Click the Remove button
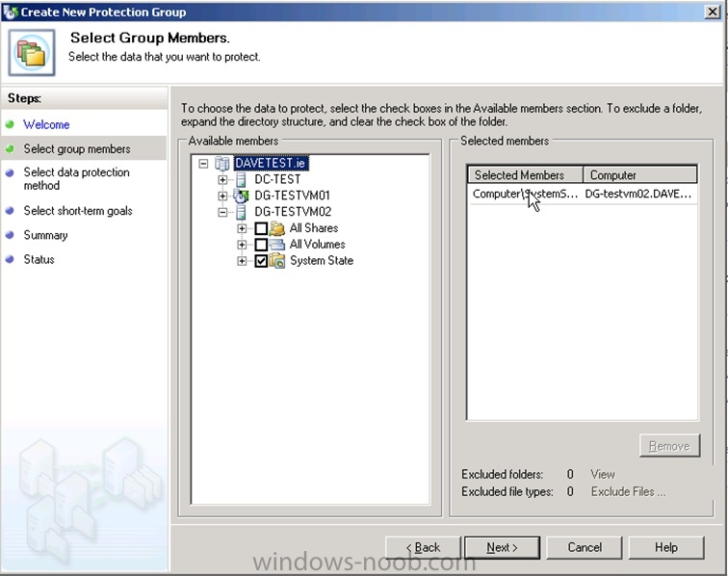The height and width of the screenshot is (576, 728). click(669, 446)
